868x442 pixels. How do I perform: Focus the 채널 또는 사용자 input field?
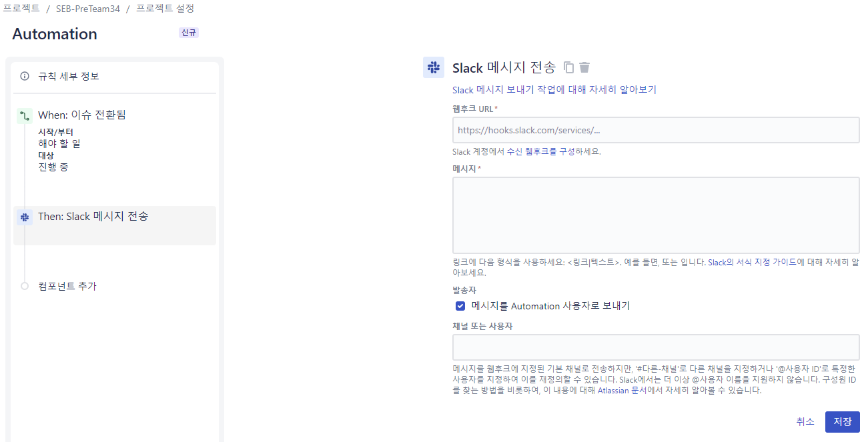(x=656, y=347)
